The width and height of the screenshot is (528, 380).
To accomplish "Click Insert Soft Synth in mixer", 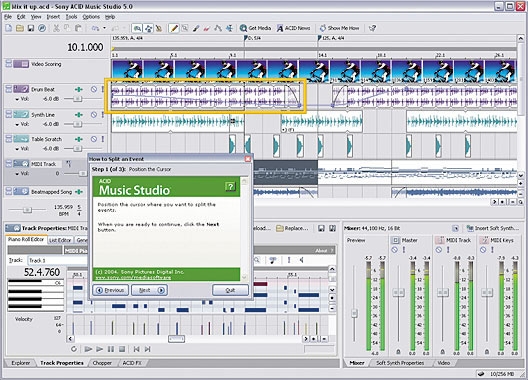I will click(x=493, y=228).
